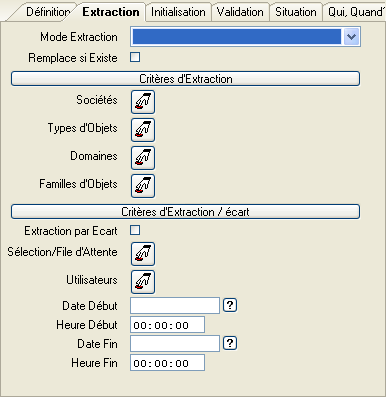Click the Familles d'Objets selection icon
This screenshot has width=386, height=397.
tap(143, 186)
